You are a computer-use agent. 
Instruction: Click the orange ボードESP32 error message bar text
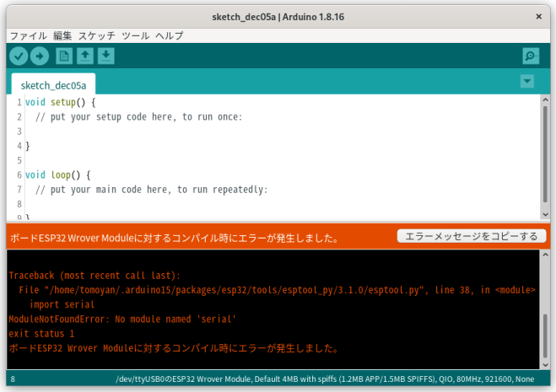pyautogui.click(x=175, y=238)
